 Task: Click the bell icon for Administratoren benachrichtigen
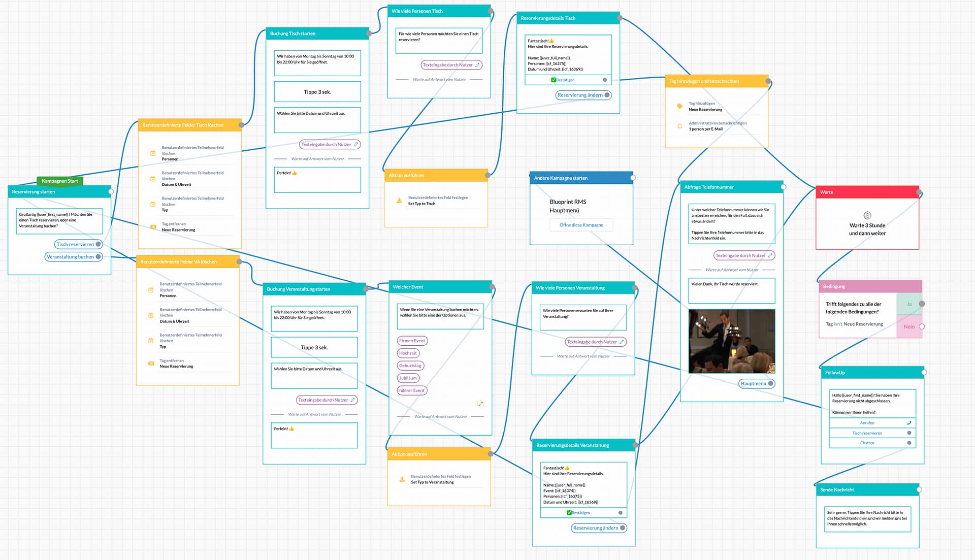679,126
